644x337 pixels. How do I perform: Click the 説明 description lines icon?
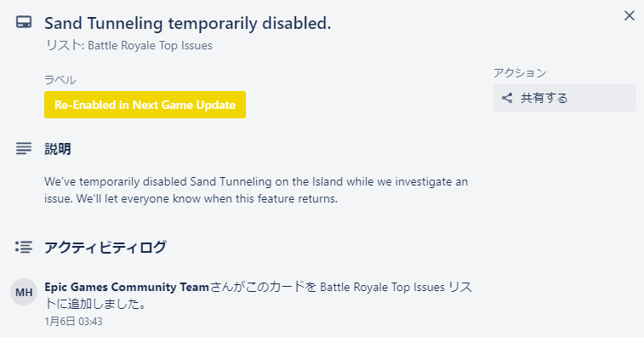pyautogui.click(x=24, y=148)
